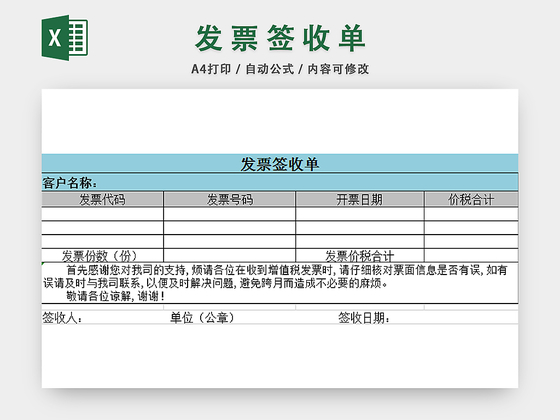Click the green Excel logo icon

coord(65,38)
